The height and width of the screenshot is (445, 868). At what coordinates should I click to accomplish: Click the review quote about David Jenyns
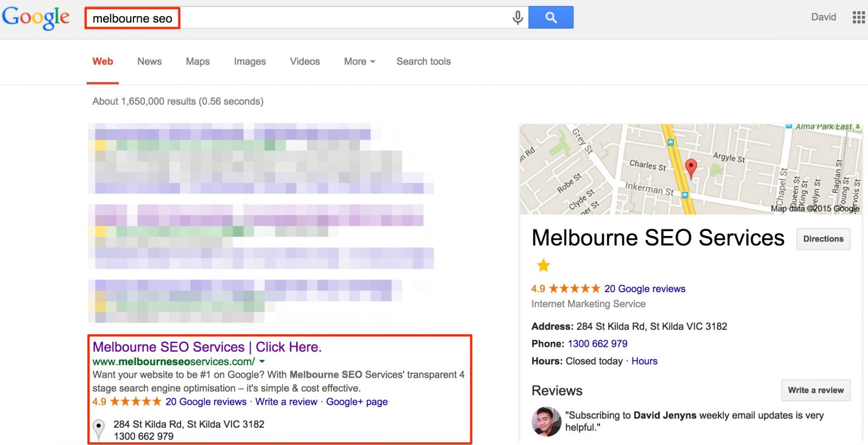coord(694,421)
